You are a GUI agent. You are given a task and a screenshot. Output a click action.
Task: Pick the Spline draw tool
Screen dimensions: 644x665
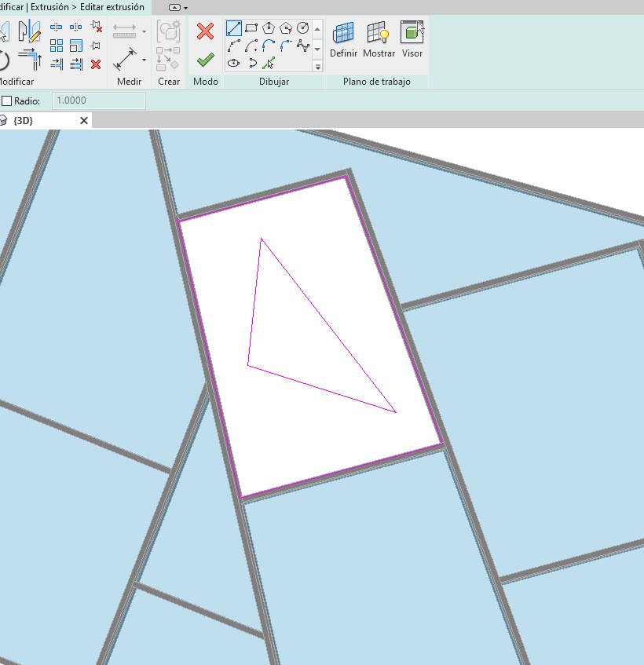303,46
